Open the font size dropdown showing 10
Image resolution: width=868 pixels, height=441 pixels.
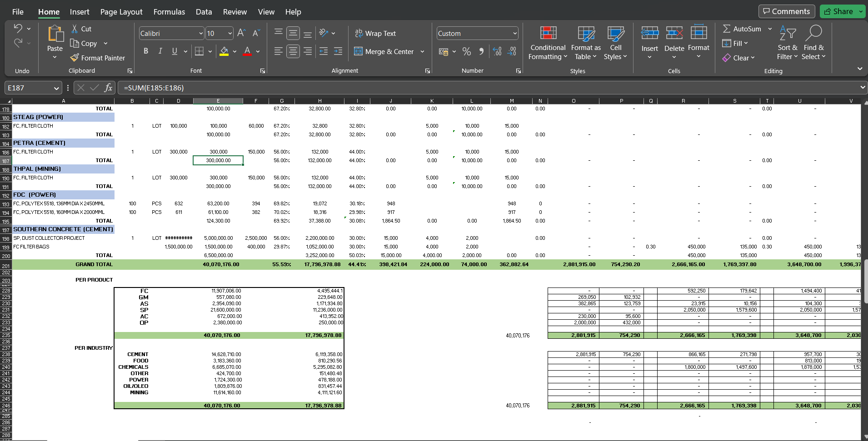(230, 33)
